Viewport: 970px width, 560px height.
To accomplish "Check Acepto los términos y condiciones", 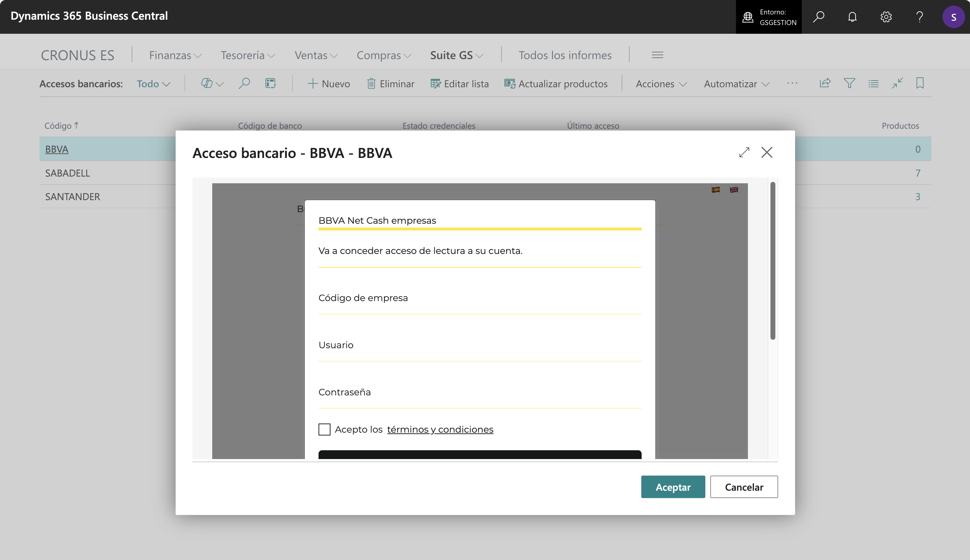I will 325,429.
